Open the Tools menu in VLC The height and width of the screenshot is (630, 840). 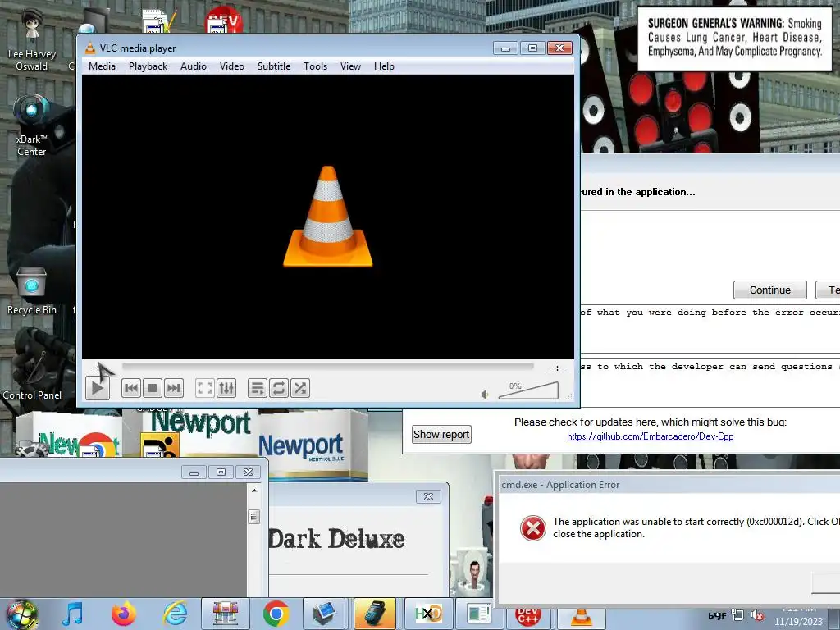tap(315, 66)
